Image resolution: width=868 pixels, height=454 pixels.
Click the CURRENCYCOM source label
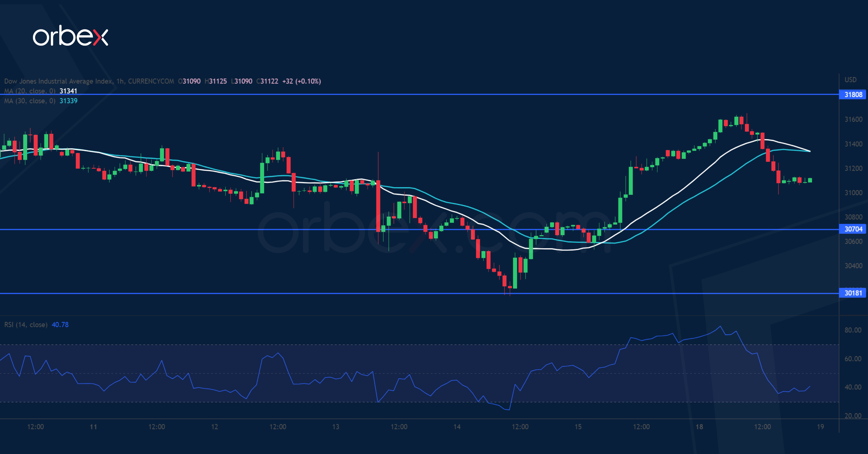coord(151,81)
